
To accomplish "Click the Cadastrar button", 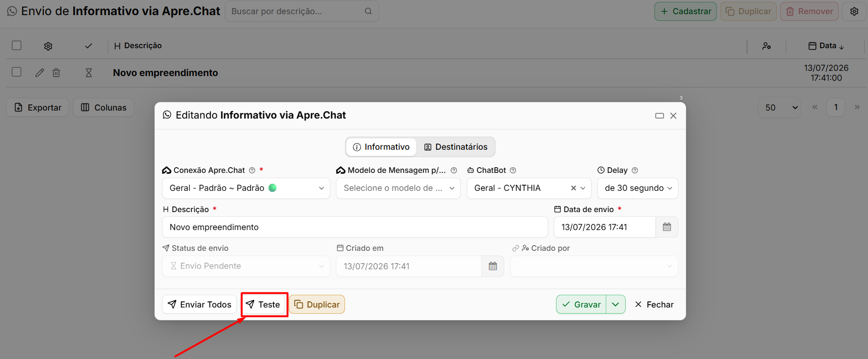I will [686, 11].
